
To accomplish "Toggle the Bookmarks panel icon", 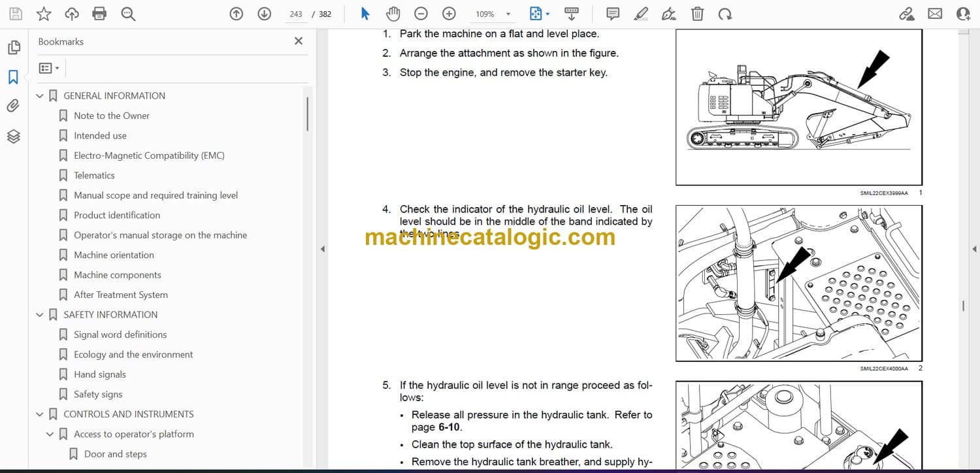I will [x=14, y=77].
